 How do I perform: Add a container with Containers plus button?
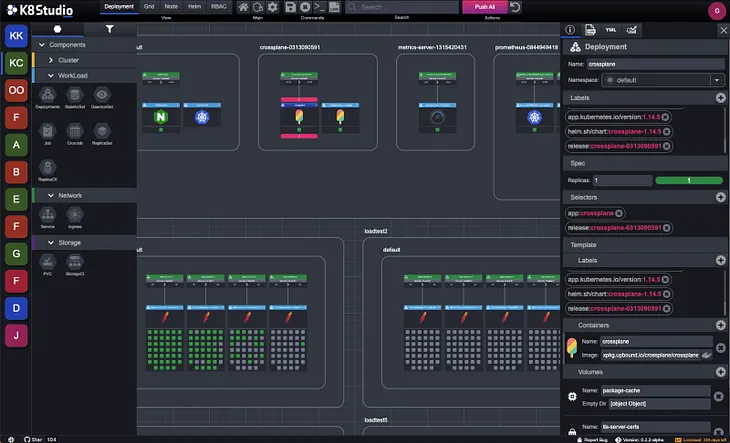click(x=721, y=325)
